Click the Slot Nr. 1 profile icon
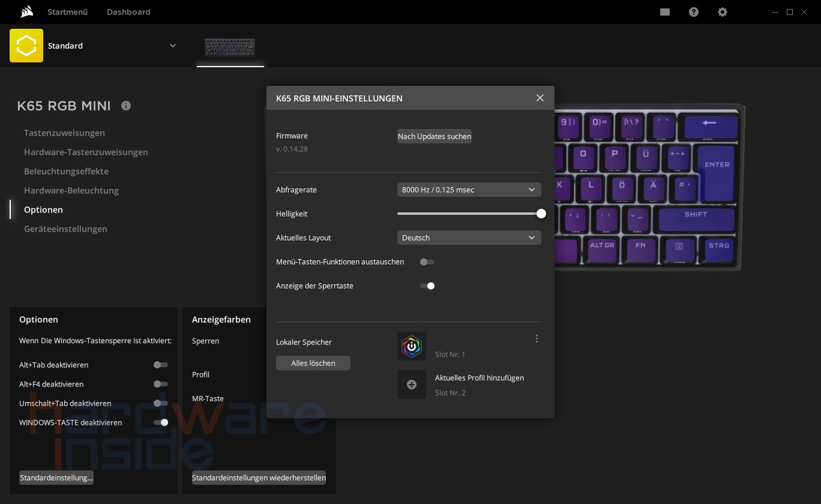821x504 pixels. coord(412,346)
